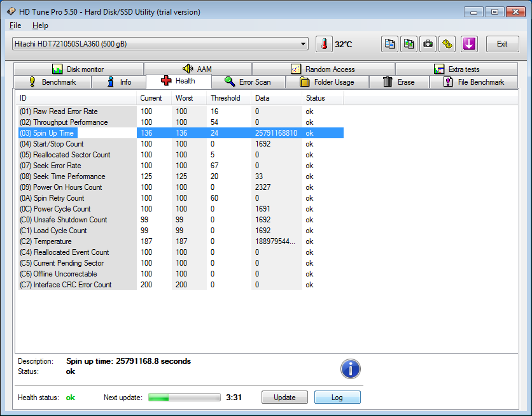Click the Exit button
532x416 pixels.
(502, 44)
